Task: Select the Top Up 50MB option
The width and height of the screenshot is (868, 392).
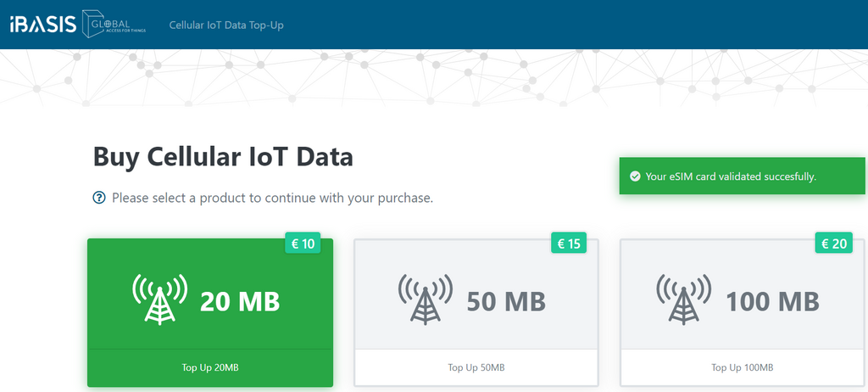Action: coord(476,367)
